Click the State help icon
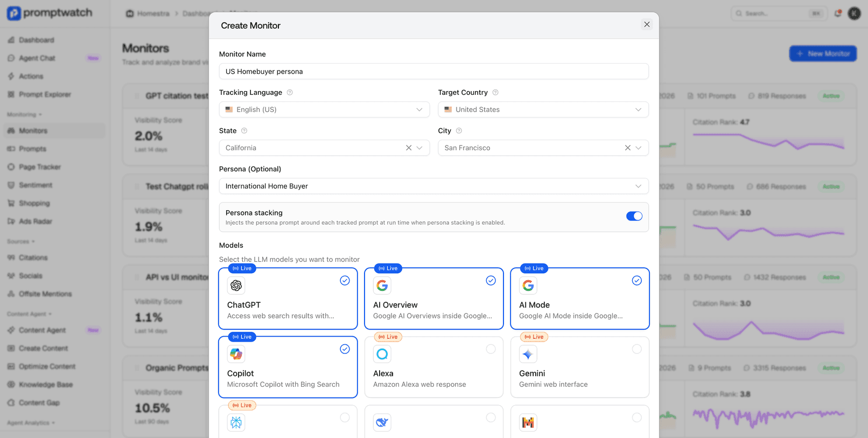Viewport: 868px width, 438px height. [244, 131]
